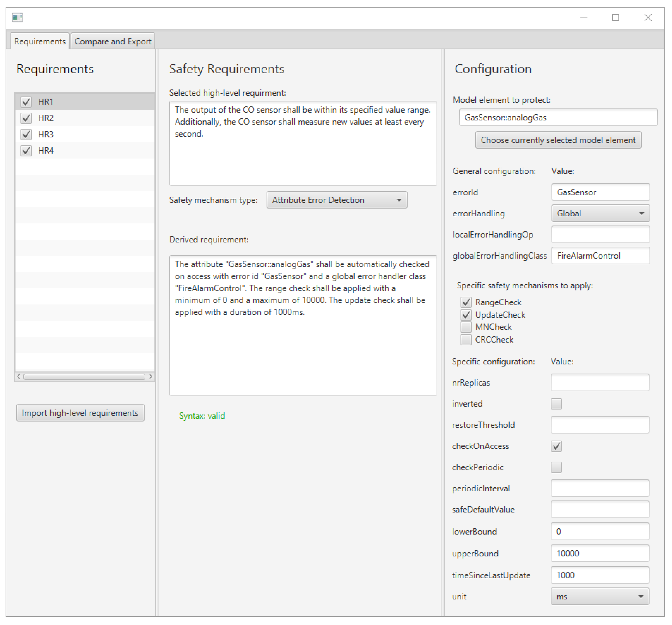
Task: Toggle the HR4 requirement checkbox
Action: [x=26, y=151]
